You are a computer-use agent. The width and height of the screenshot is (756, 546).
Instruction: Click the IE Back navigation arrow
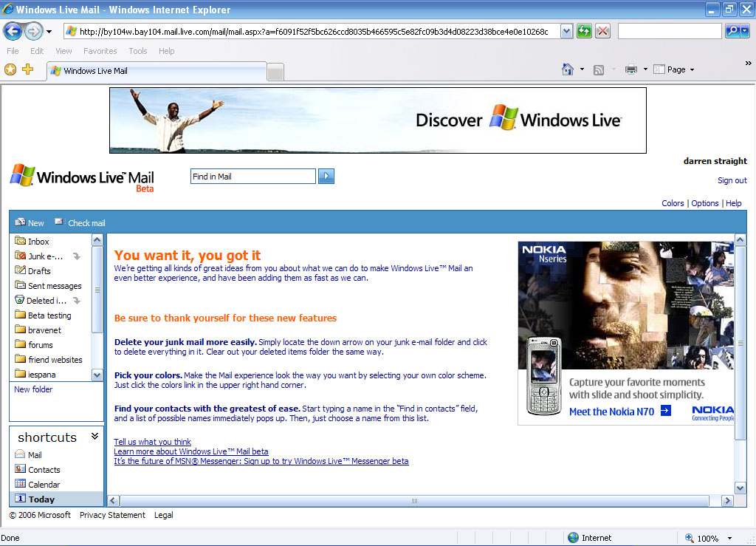(13, 32)
